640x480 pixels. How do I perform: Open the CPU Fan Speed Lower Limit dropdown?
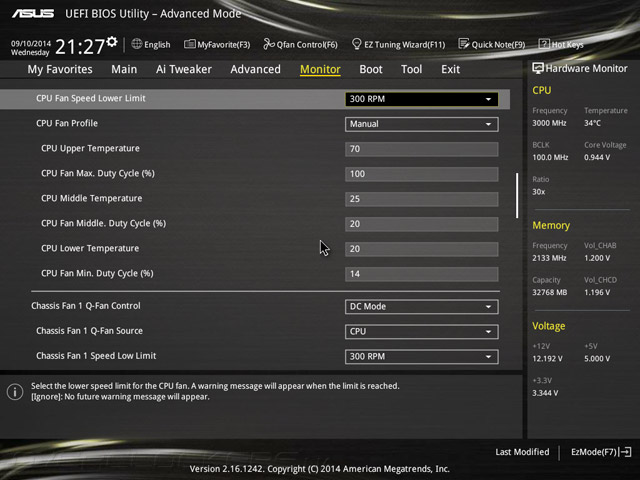point(422,99)
